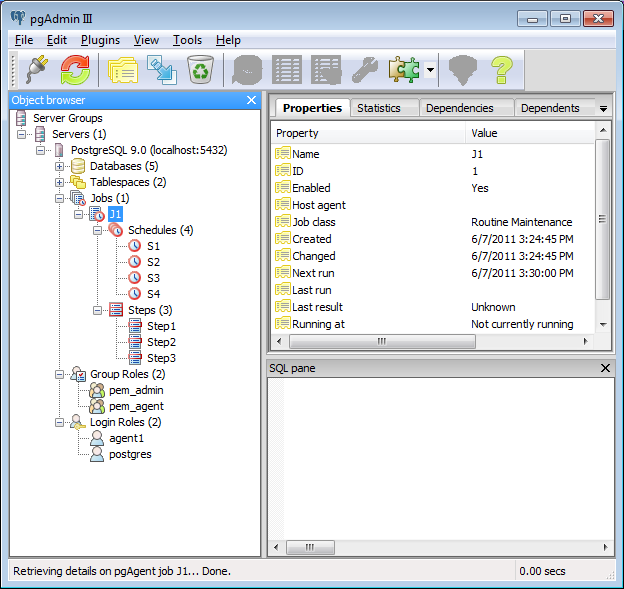This screenshot has width=624, height=589.
Task: Open the object properties toolbar icon
Action: tap(122, 69)
